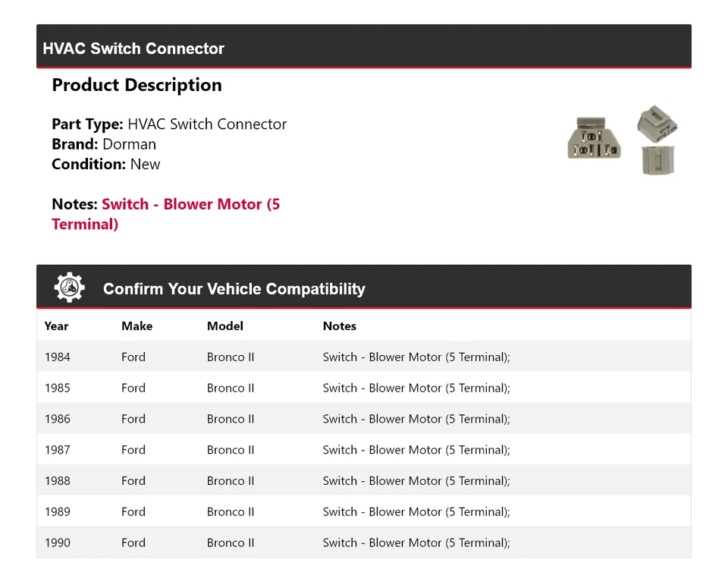The image size is (728, 582).
Task: Select the 1985 Ford Bronco II row
Action: [x=363, y=388]
